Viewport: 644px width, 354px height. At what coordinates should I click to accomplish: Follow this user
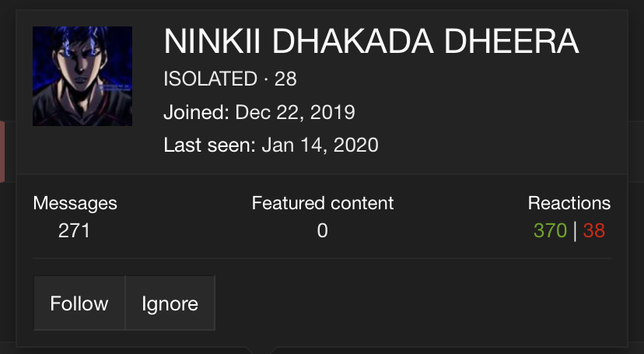pos(79,303)
